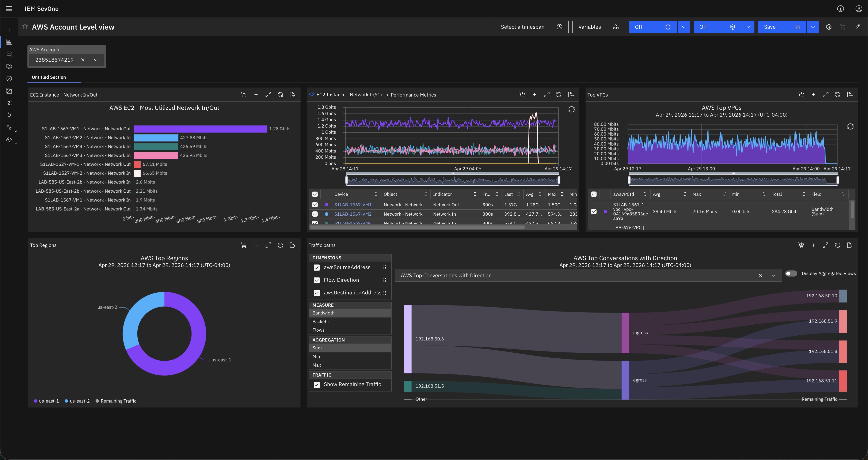Click the reload icon beside AWS Top VPCs chart

(x=850, y=127)
